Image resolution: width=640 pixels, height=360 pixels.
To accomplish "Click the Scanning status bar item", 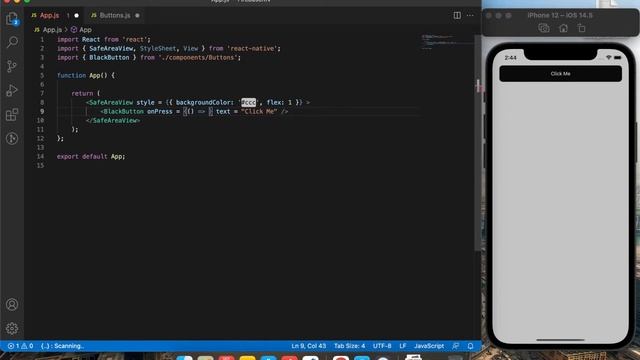I will (x=62, y=346).
